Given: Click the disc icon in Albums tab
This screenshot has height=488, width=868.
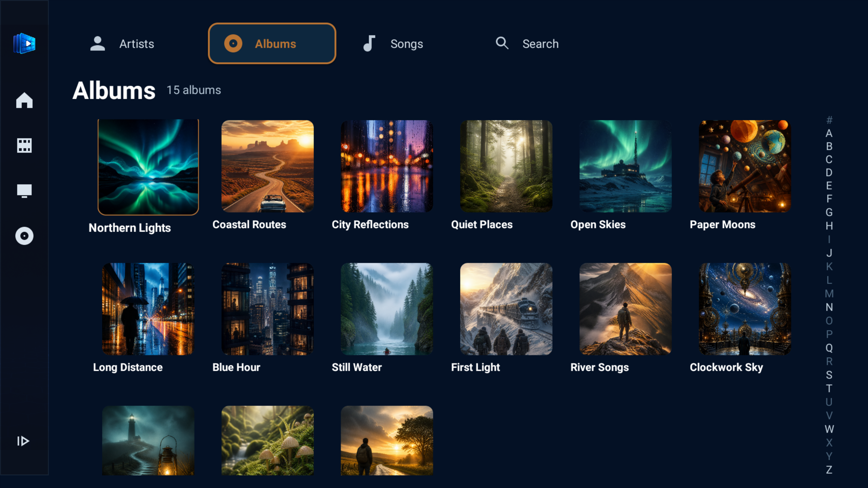Looking at the screenshot, I should click(x=233, y=43).
